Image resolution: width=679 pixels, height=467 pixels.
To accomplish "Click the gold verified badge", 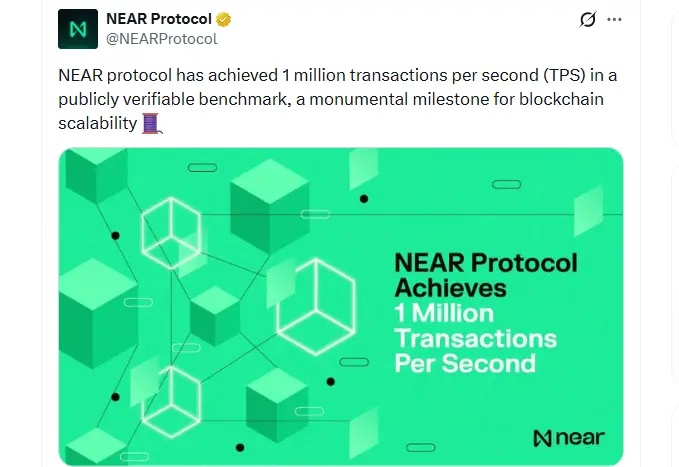I will coord(224,19).
